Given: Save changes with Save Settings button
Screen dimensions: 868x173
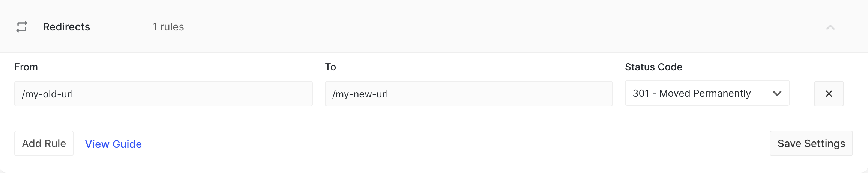Looking at the screenshot, I should [811, 143].
